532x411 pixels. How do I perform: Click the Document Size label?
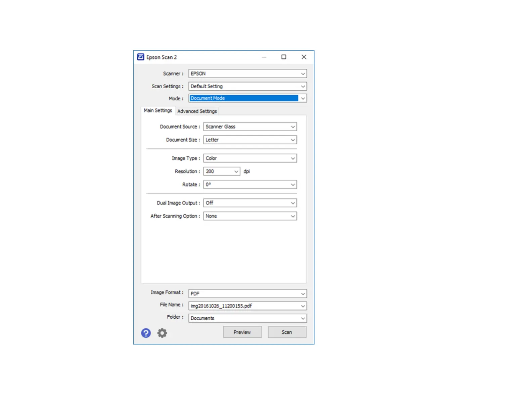point(183,140)
